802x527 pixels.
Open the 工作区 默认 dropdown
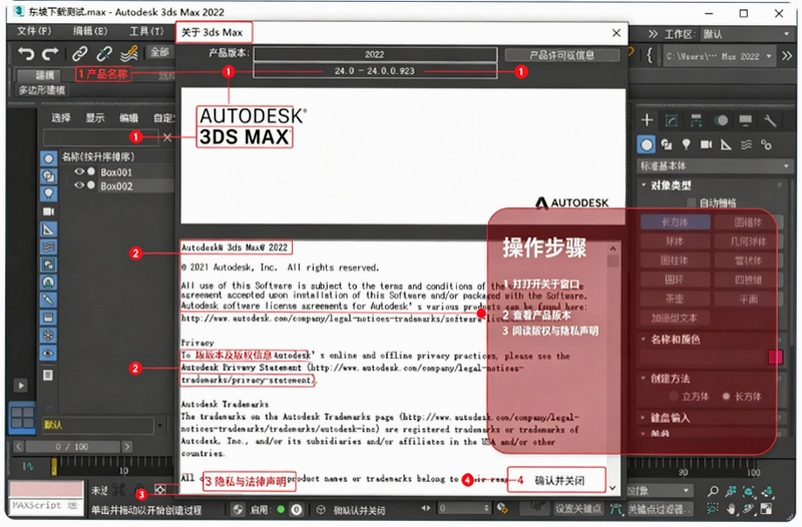tap(746, 34)
